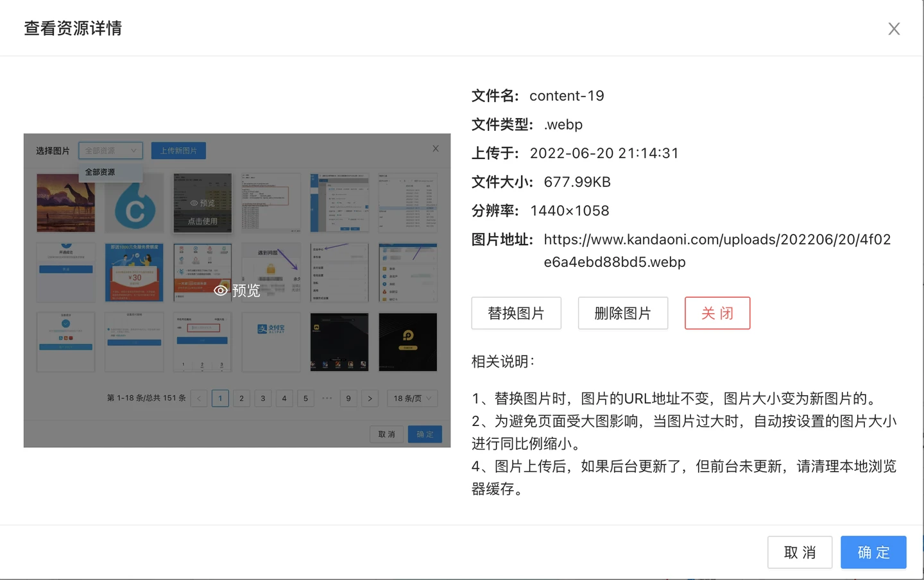Image resolution: width=924 pixels, height=580 pixels.
Task: Select the black thumbnail with yellow P logo
Action: (407, 342)
